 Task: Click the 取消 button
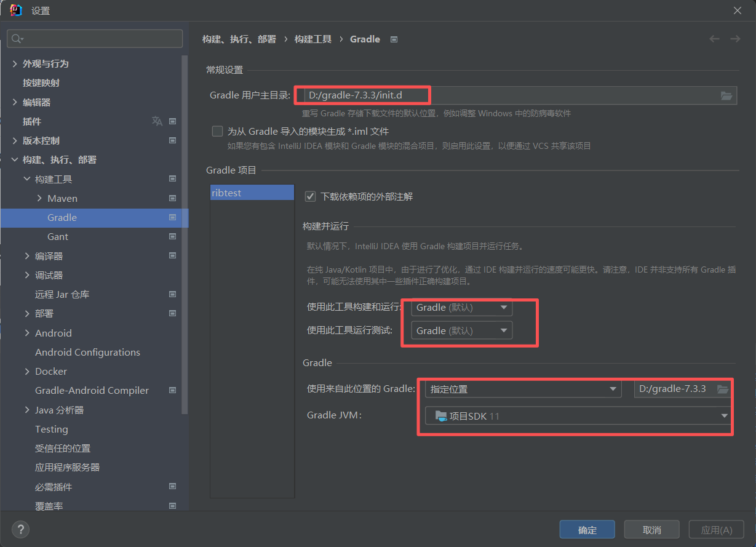(651, 530)
